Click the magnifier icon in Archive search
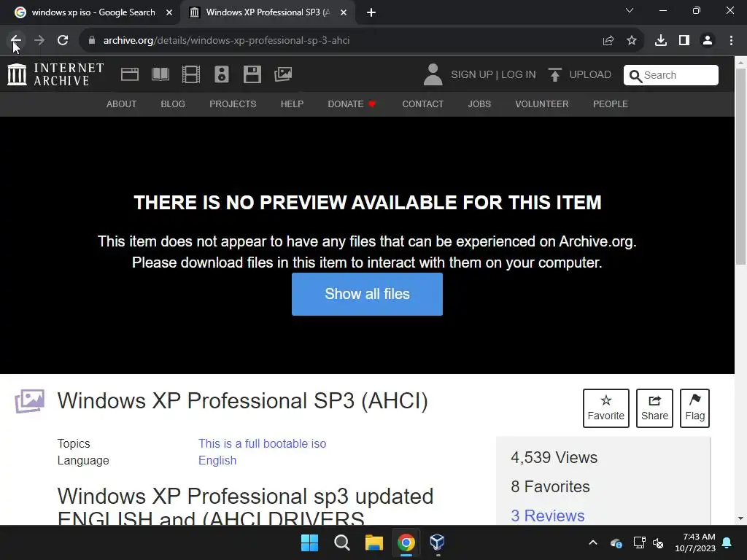 (635, 76)
